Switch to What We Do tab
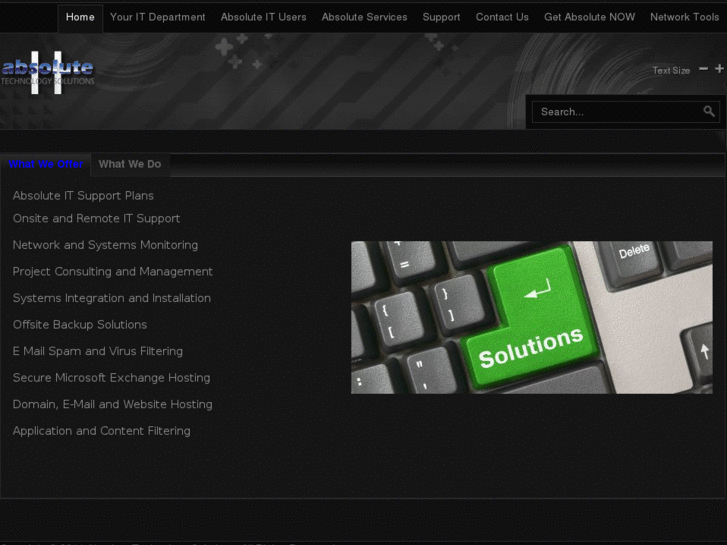Image resolution: width=727 pixels, height=545 pixels. (130, 164)
